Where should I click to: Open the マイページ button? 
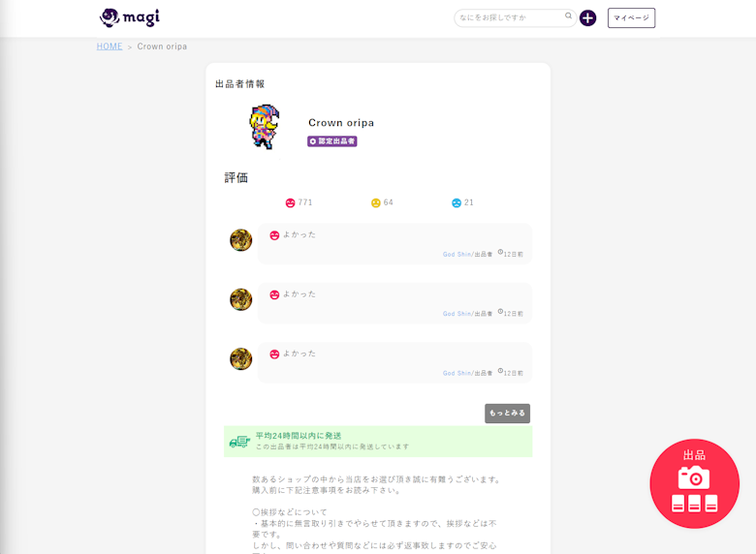coord(631,17)
